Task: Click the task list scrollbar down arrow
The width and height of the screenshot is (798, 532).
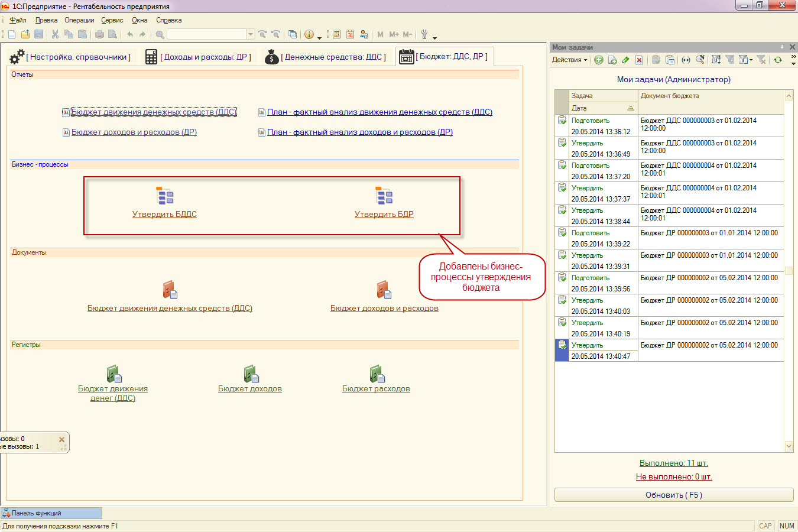Action: coord(789,446)
